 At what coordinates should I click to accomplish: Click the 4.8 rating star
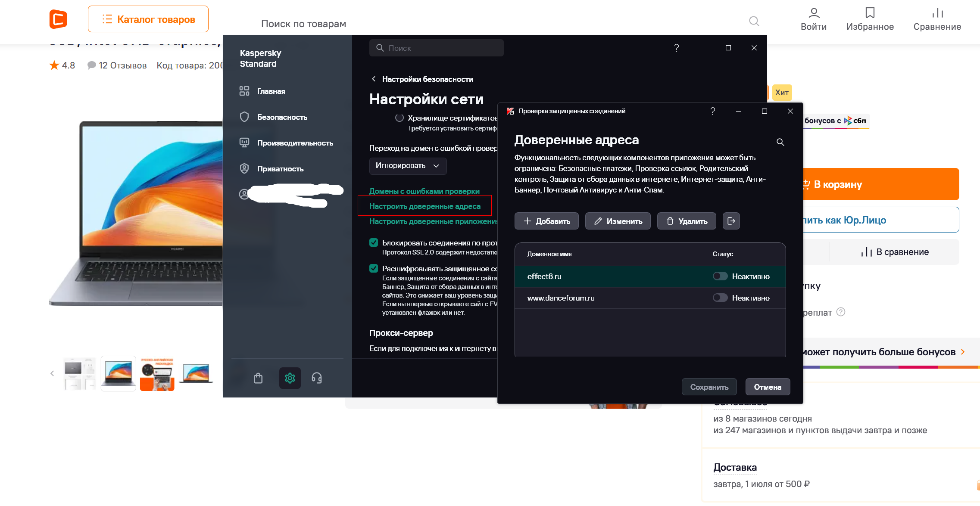pyautogui.click(x=54, y=65)
